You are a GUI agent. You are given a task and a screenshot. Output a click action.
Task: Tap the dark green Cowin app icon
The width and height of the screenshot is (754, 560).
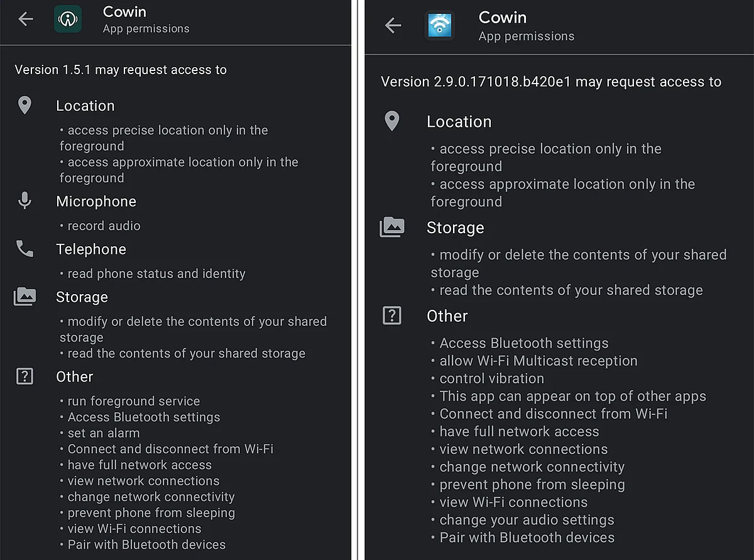click(68, 19)
